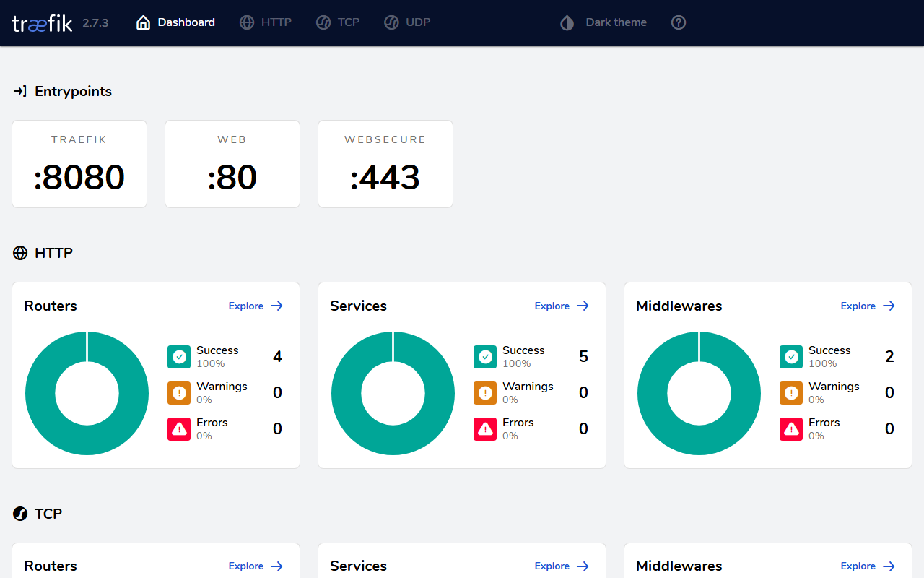Click the Dark theme droplet icon
This screenshot has width=924, height=578.
[567, 22]
